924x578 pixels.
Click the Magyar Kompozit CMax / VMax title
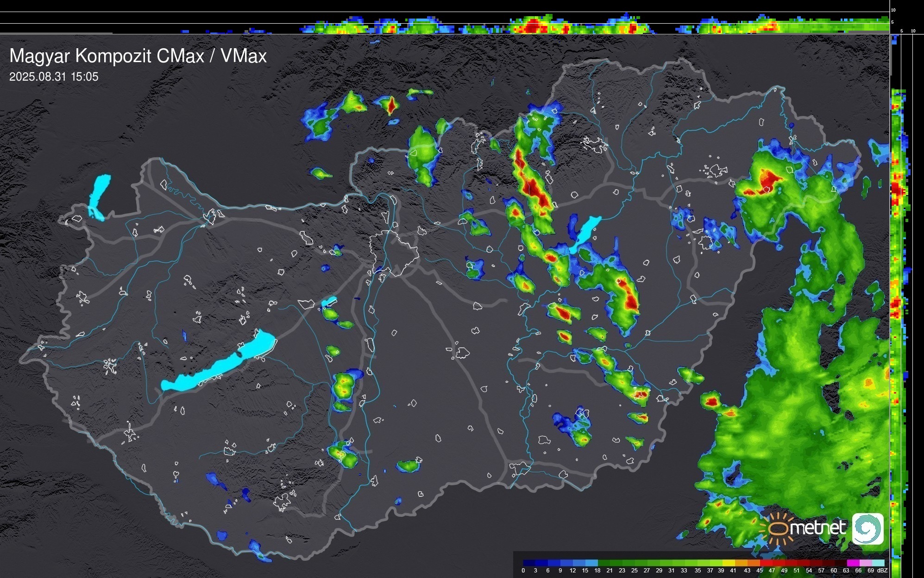(x=138, y=56)
